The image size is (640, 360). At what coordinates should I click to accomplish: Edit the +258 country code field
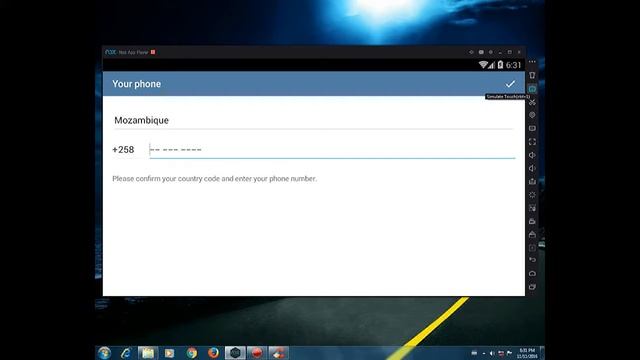[123, 150]
